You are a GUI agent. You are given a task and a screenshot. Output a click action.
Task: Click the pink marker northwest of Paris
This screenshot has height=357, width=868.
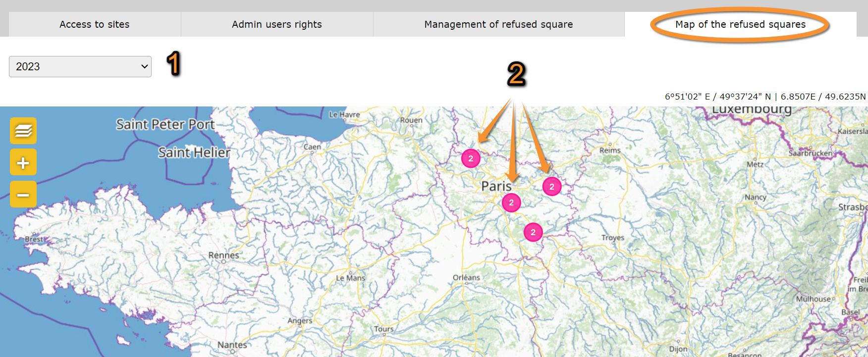coord(471,158)
